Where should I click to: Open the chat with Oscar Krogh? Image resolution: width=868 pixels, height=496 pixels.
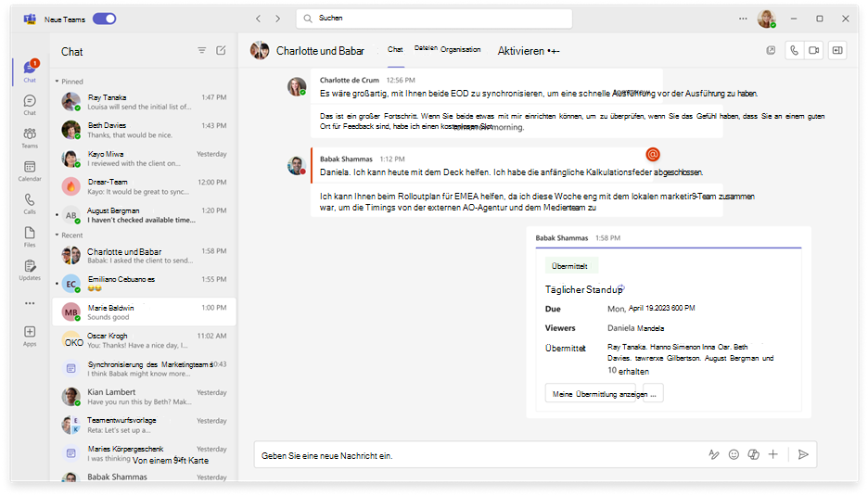click(144, 340)
